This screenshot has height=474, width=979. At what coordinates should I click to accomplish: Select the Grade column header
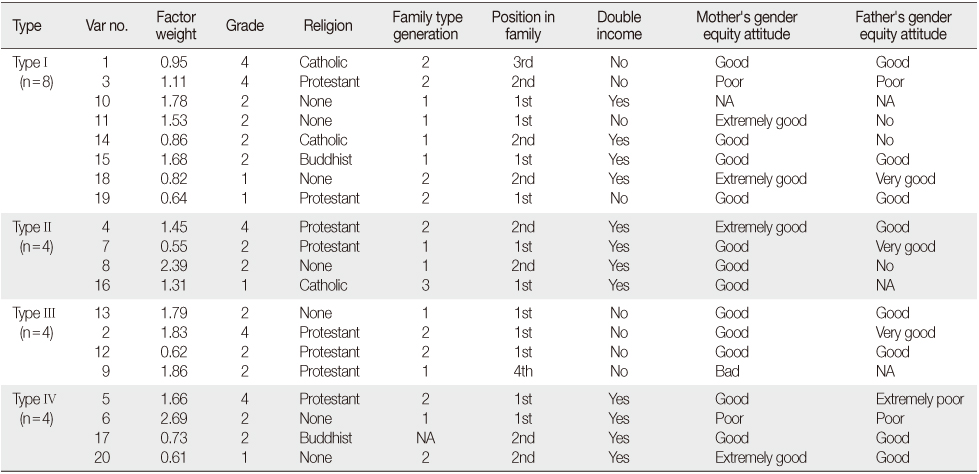(245, 26)
